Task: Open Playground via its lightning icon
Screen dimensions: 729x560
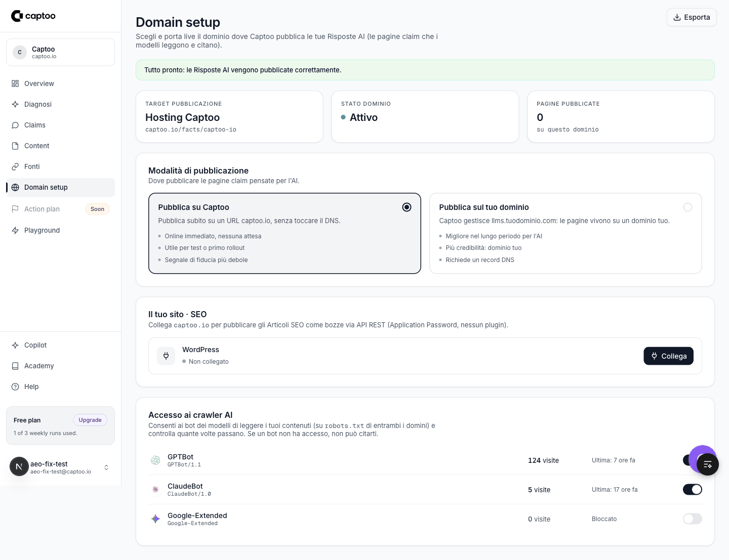Action: tap(15, 230)
